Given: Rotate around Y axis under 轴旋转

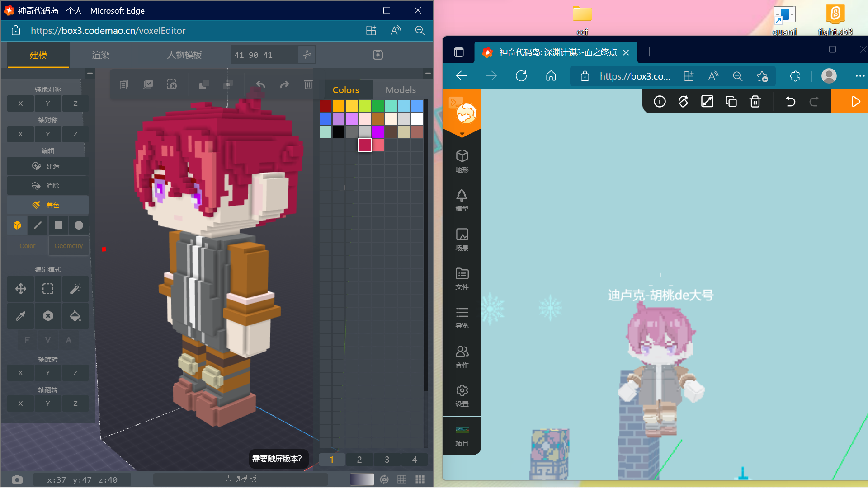Looking at the screenshot, I should (48, 373).
